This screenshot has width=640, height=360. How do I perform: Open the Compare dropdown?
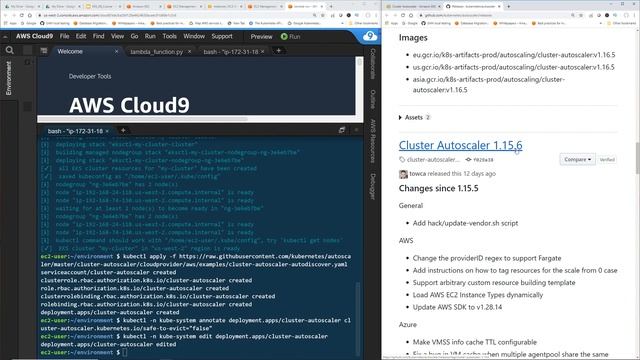(x=577, y=159)
